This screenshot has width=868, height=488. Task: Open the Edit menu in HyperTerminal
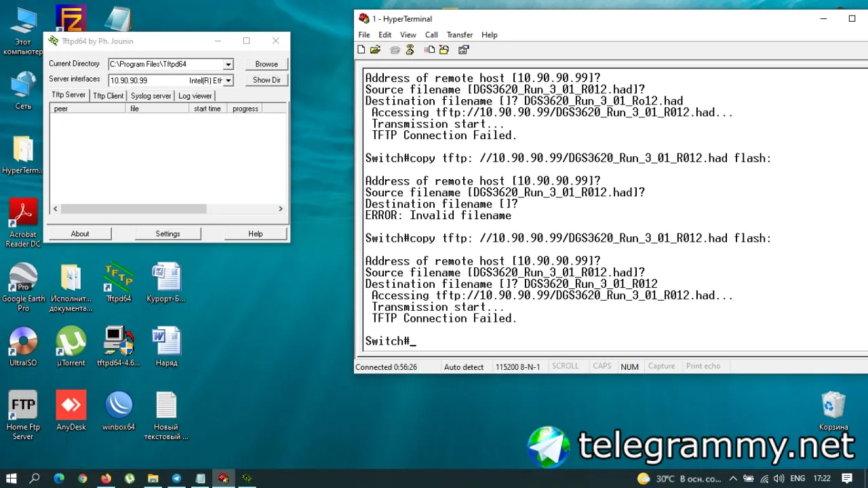coord(385,35)
